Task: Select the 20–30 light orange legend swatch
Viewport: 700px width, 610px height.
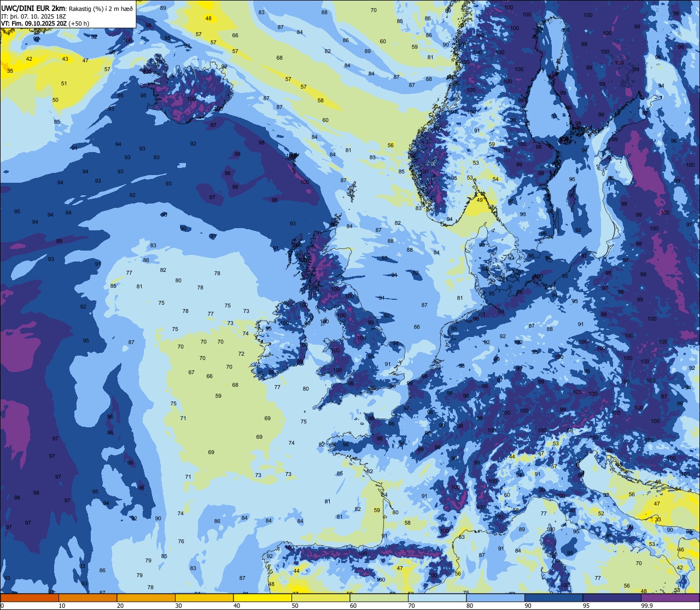Action: coord(146,597)
